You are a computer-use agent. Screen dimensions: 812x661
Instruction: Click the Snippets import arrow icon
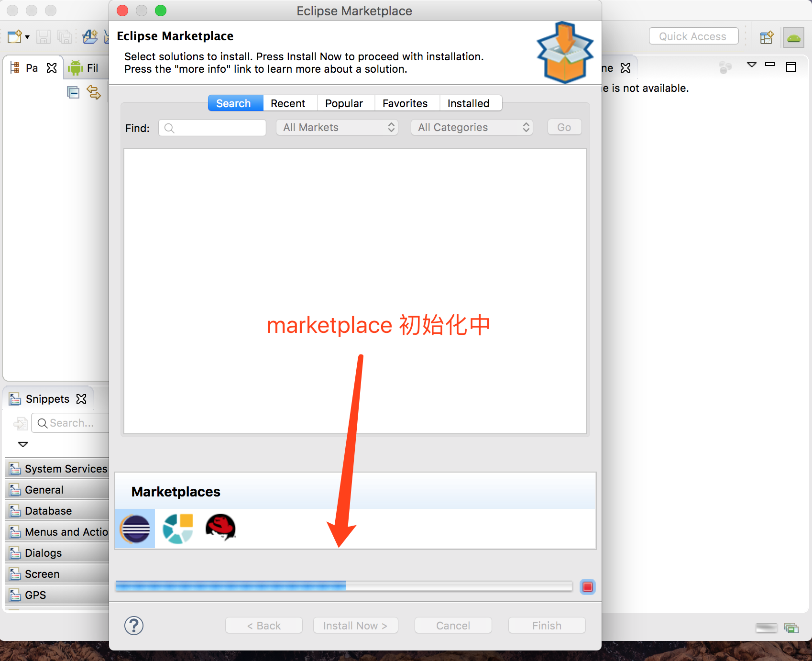pos(21,423)
